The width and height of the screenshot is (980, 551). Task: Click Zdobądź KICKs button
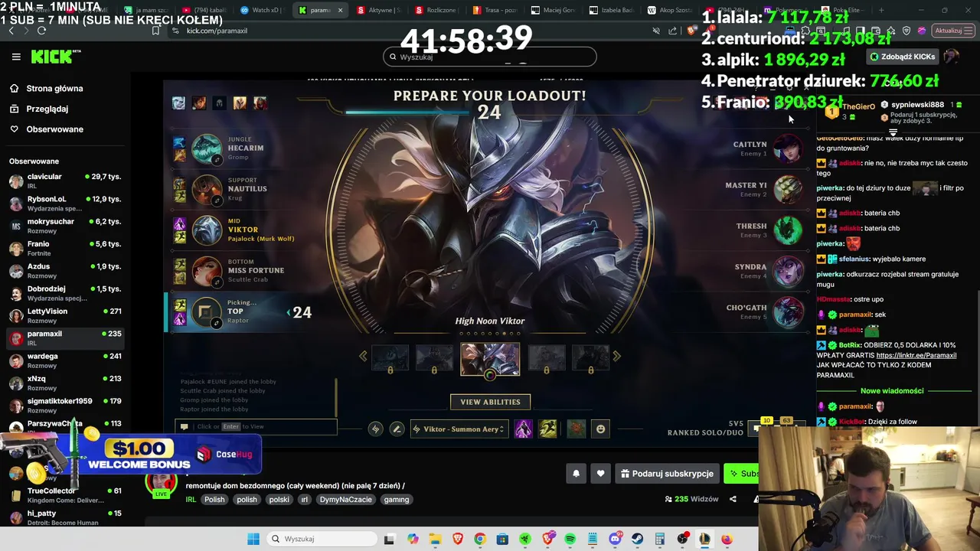click(902, 57)
